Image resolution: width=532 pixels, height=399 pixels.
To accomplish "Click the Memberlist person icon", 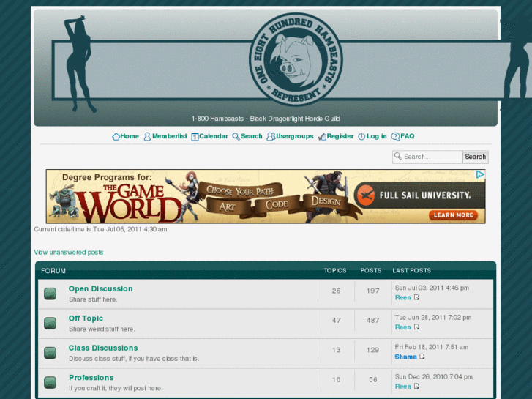I will (147, 137).
